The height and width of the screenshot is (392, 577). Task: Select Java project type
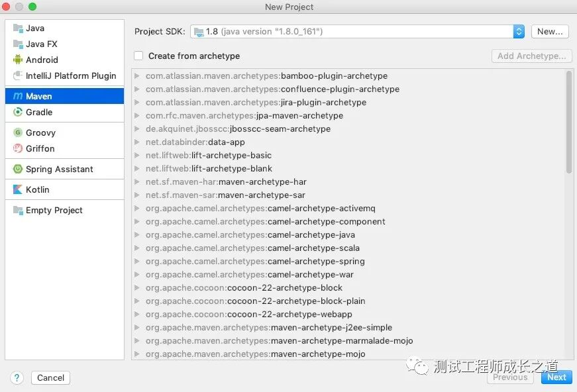[x=64, y=28]
